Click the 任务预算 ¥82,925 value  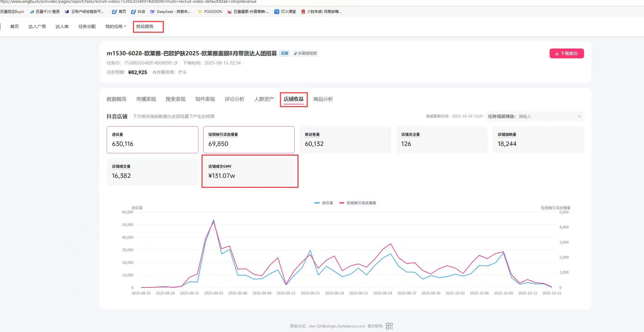(137, 72)
